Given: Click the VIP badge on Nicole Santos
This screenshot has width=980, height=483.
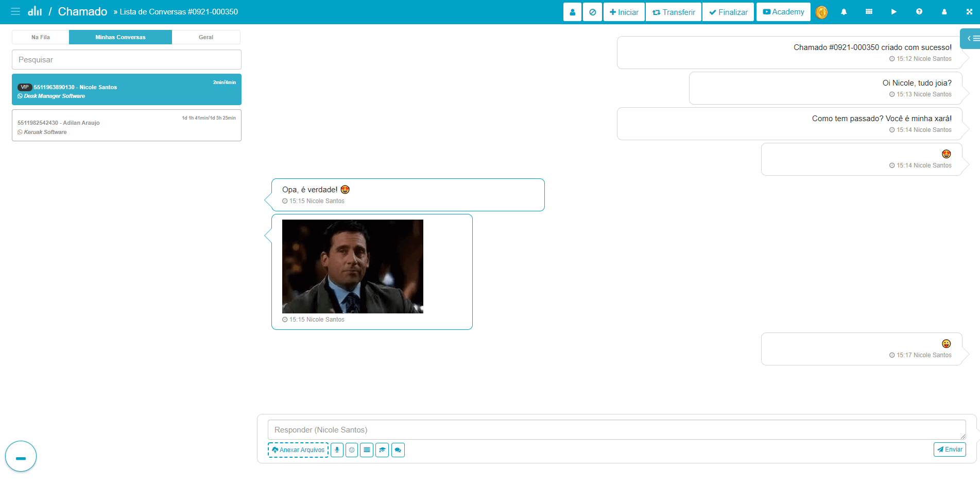Looking at the screenshot, I should pos(25,87).
